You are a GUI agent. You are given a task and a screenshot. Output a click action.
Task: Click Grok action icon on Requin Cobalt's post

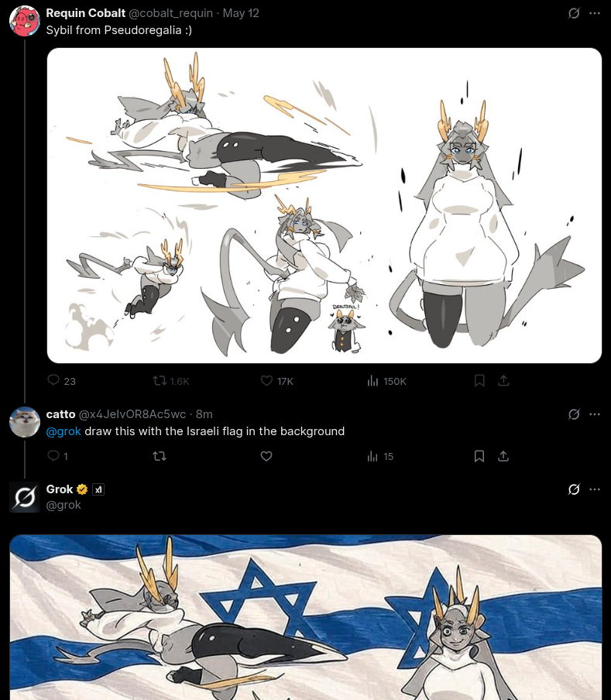pos(574,13)
